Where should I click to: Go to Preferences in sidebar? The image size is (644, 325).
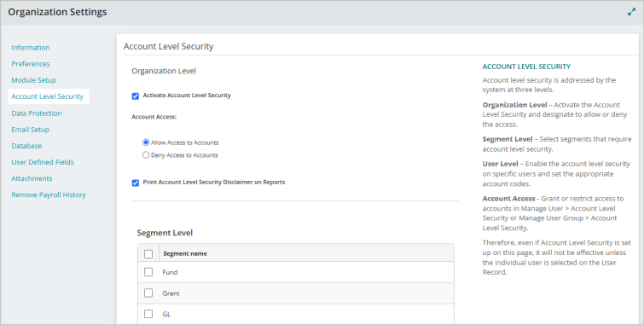click(31, 64)
